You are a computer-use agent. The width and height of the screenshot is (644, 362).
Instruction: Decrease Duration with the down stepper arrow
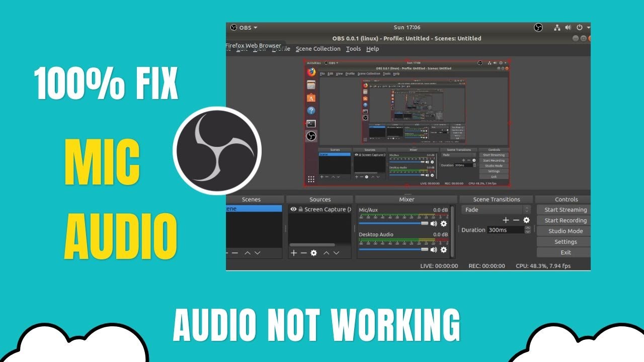[527, 232]
